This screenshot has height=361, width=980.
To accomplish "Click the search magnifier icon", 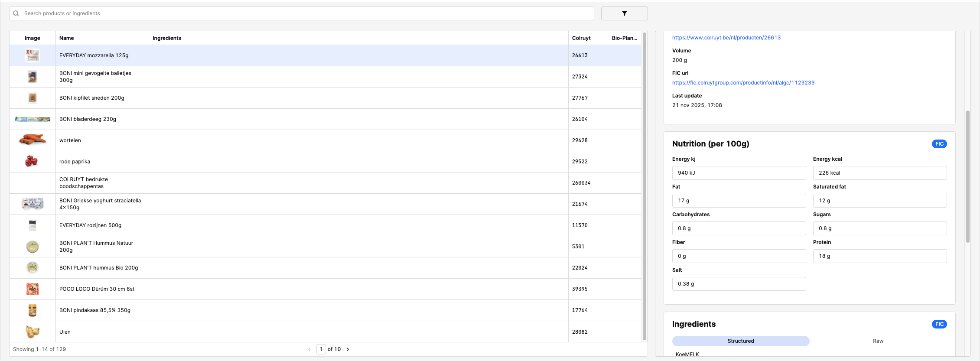I will [16, 13].
